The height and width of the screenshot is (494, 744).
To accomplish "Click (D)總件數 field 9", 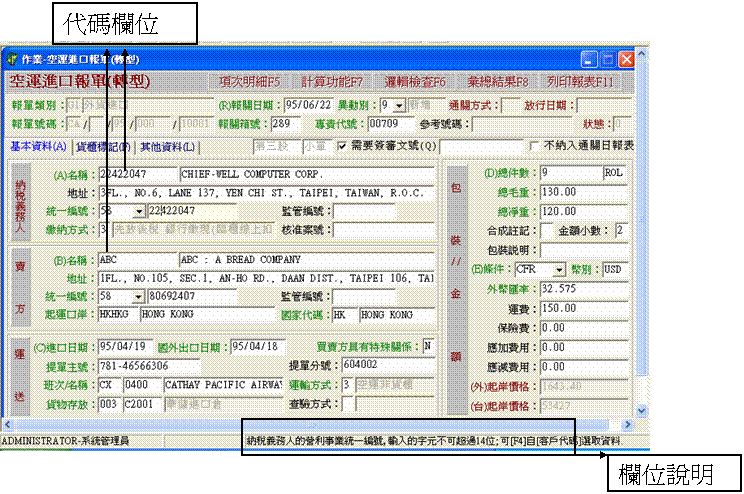I will point(571,173).
